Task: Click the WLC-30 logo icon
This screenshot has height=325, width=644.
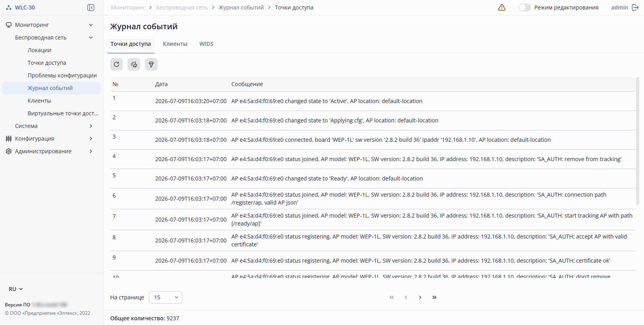Action: pos(9,8)
